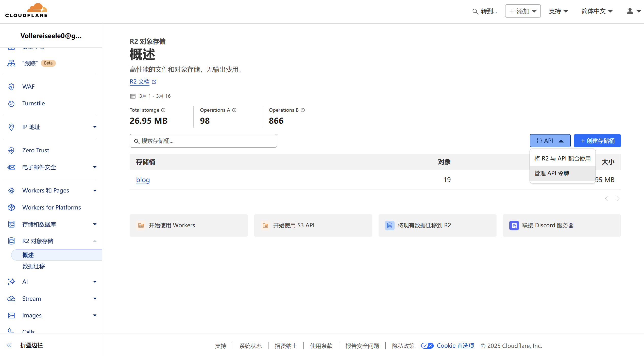Screen dimensions: 644x356
Task: Click the Zero Trust icon
Action: (11, 150)
